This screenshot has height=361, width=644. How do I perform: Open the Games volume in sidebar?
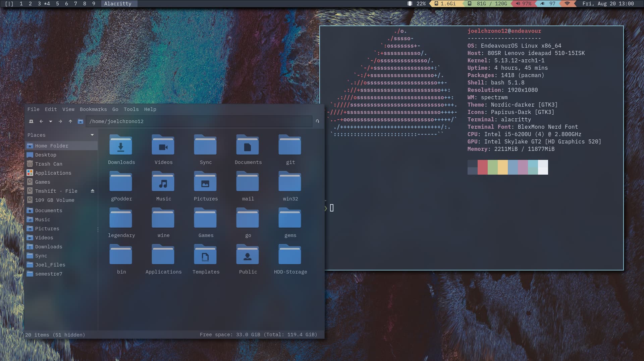tap(61, 182)
